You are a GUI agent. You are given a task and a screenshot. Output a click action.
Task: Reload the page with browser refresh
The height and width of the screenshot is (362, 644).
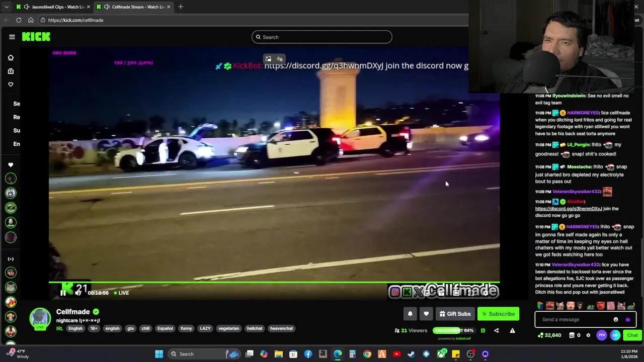[x=19, y=20]
